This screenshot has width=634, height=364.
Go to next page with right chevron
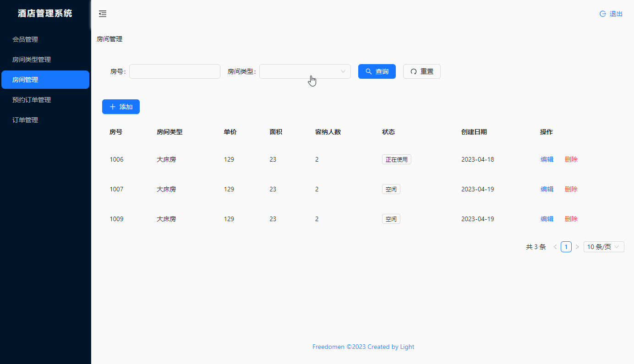[x=577, y=247]
